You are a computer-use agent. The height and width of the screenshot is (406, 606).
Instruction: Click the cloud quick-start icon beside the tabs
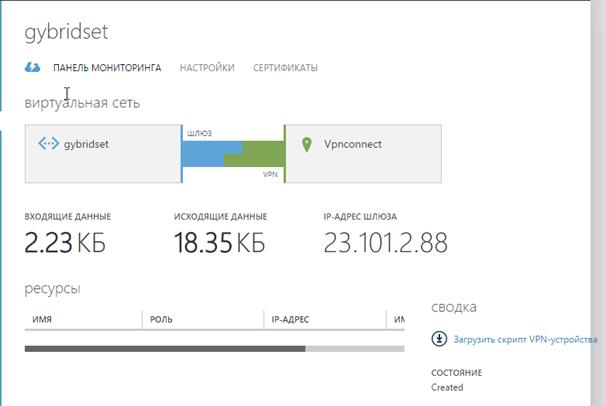[x=32, y=68]
